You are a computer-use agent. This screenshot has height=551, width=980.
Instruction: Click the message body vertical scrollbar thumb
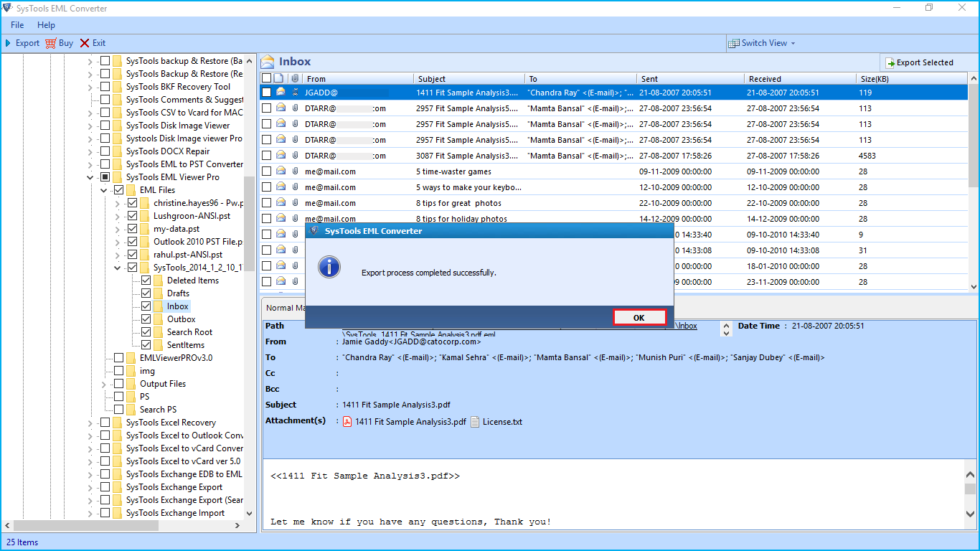pyautogui.click(x=971, y=489)
